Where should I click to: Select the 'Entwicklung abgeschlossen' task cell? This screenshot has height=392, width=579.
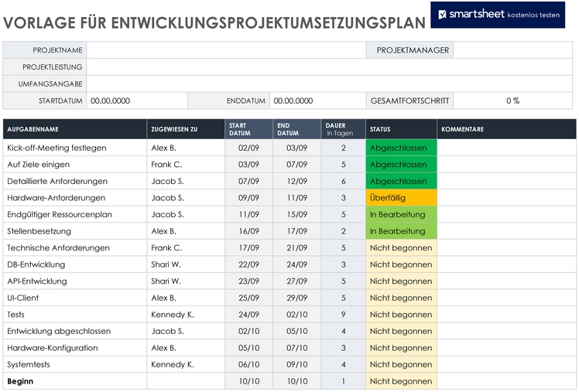coord(75,331)
